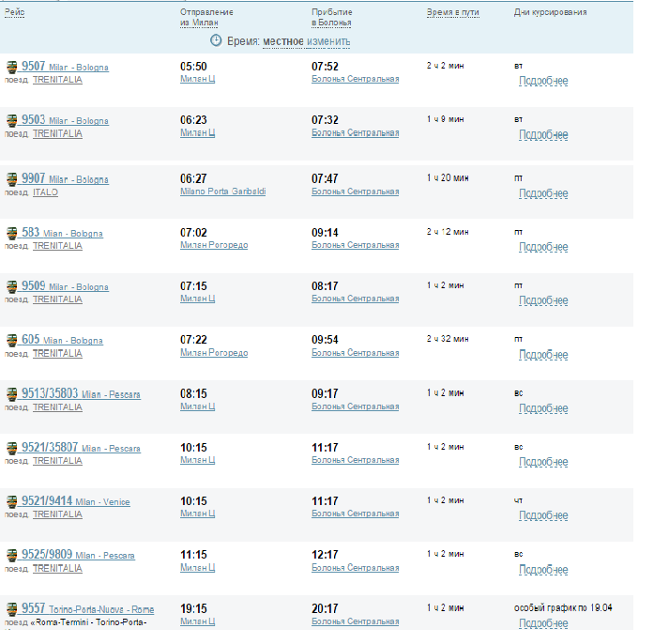Open the Milano Porta Garibaldi station link
The width and height of the screenshot is (654, 644).
click(222, 192)
